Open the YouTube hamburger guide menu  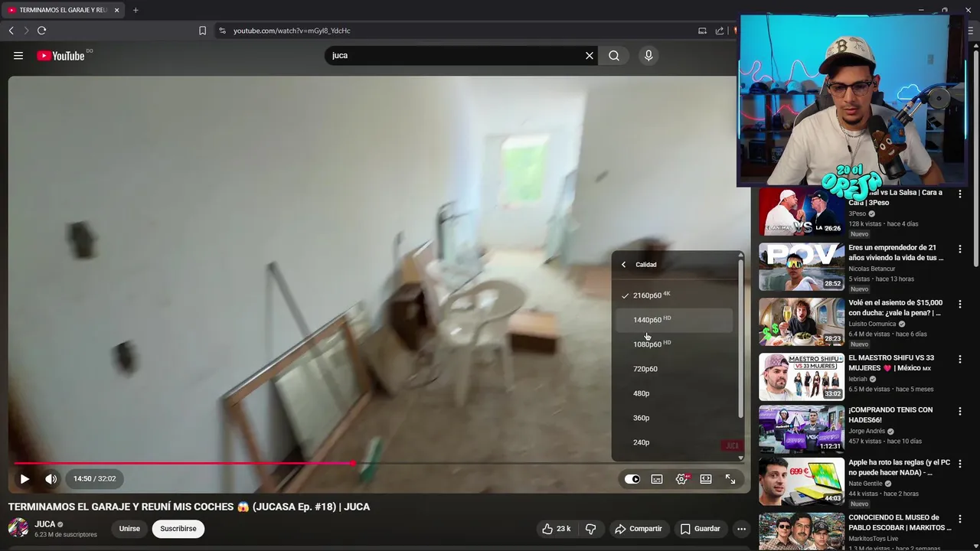pyautogui.click(x=18, y=56)
